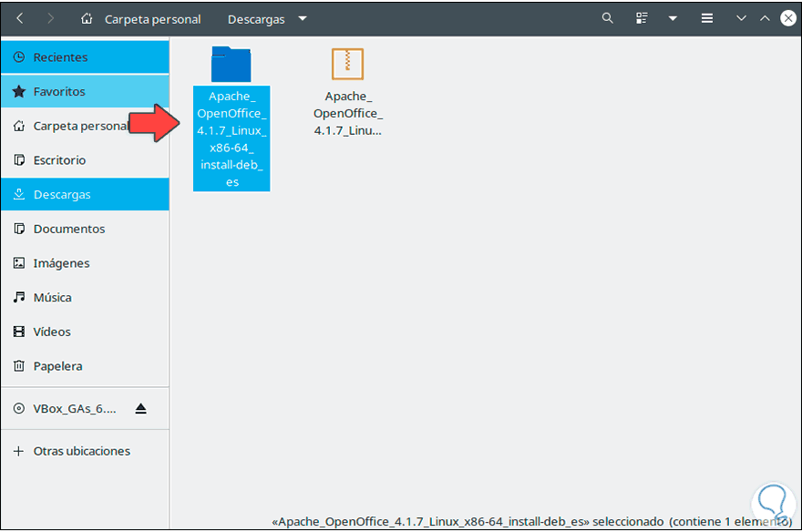Viewport: 802px width, 532px height.
Task: Click the plus icon beside Otras ubicaciones
Action: [18, 451]
